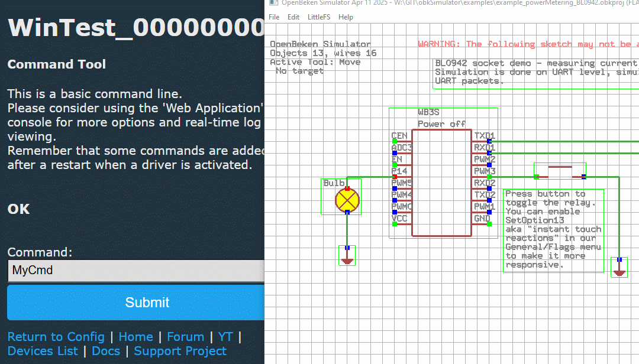Open Support Project link
The width and height of the screenshot is (639, 364).
tap(180, 351)
